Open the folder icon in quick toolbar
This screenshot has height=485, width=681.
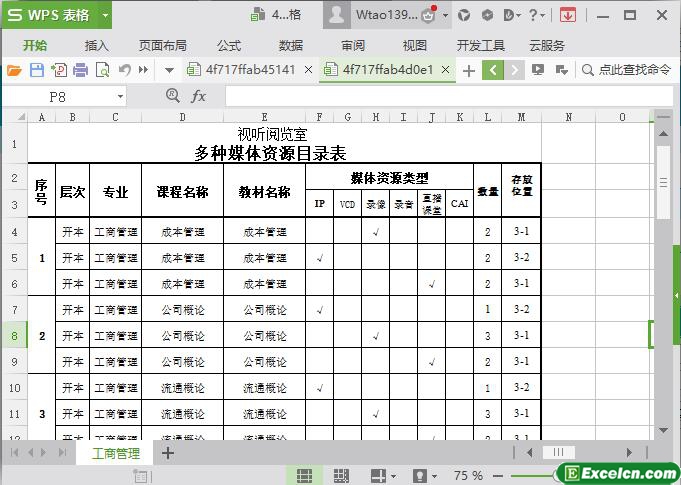coord(14,70)
